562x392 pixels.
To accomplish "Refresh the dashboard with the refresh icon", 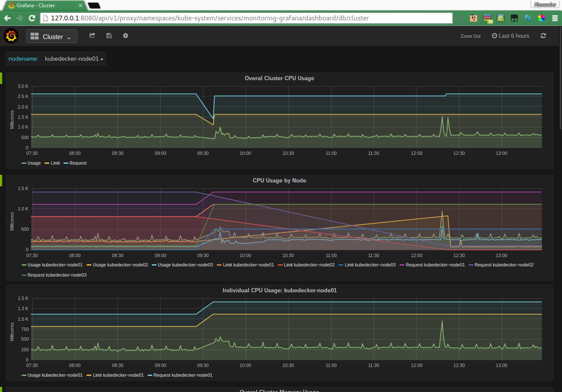I will coord(543,36).
